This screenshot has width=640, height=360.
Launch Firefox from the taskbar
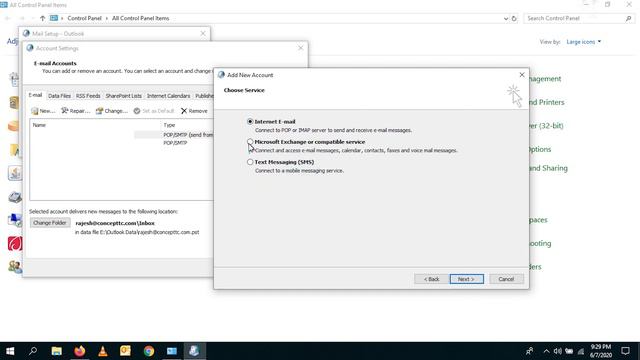tap(80, 351)
